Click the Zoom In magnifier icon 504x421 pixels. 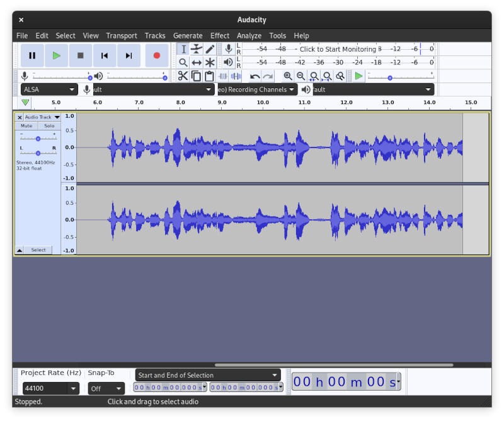click(288, 76)
